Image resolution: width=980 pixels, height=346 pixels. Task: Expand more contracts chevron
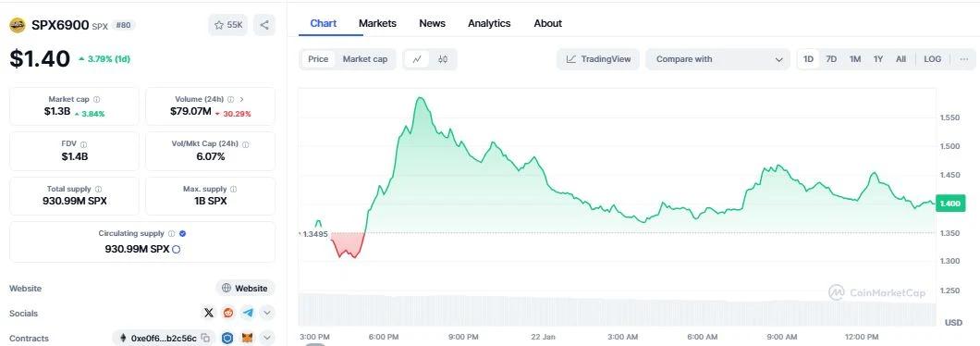267,339
